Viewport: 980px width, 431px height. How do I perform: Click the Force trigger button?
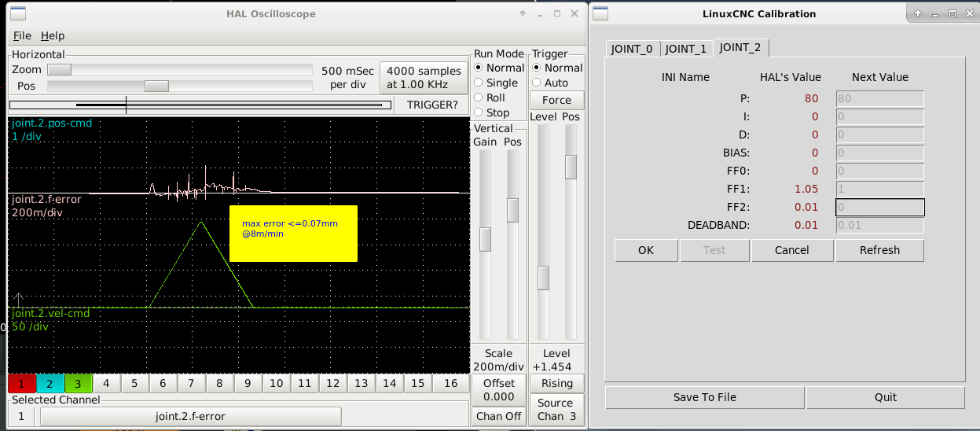[x=556, y=100]
